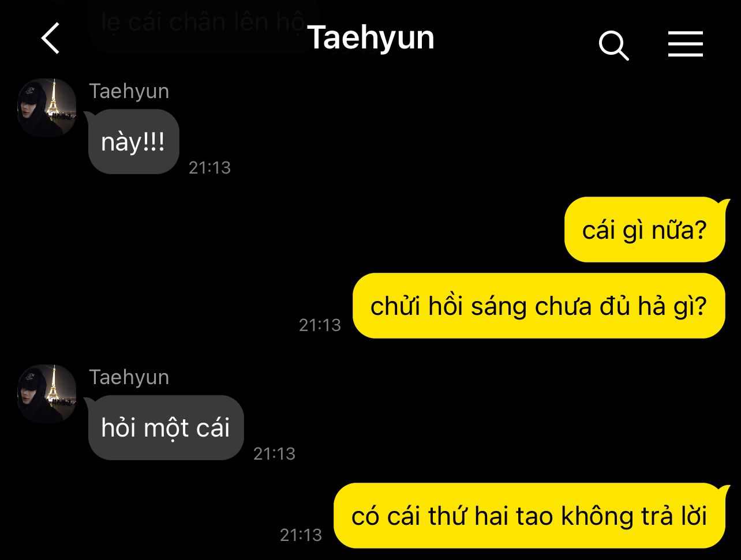Select the "chửi hồi sáng chưa đủ hả gì?" bubble
Screen dimensions: 741x560
coord(538,306)
